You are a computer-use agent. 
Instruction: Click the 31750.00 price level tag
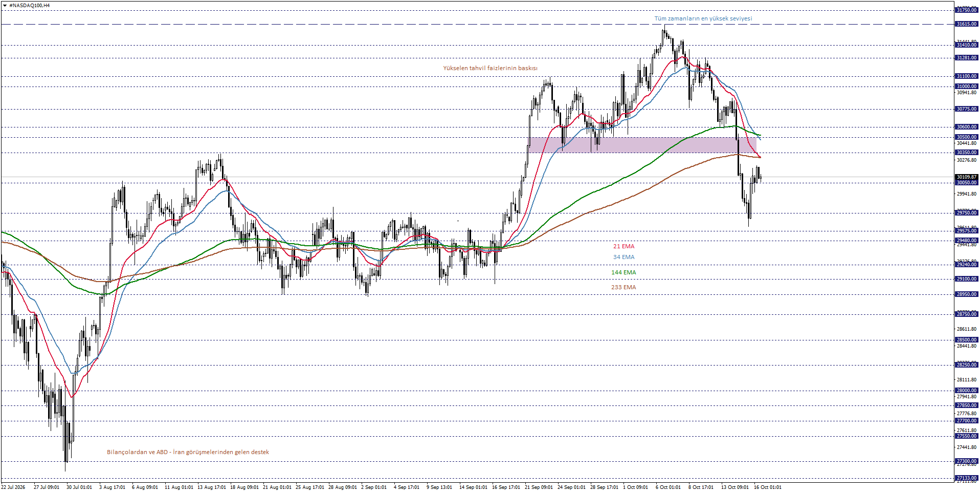tap(966, 10)
